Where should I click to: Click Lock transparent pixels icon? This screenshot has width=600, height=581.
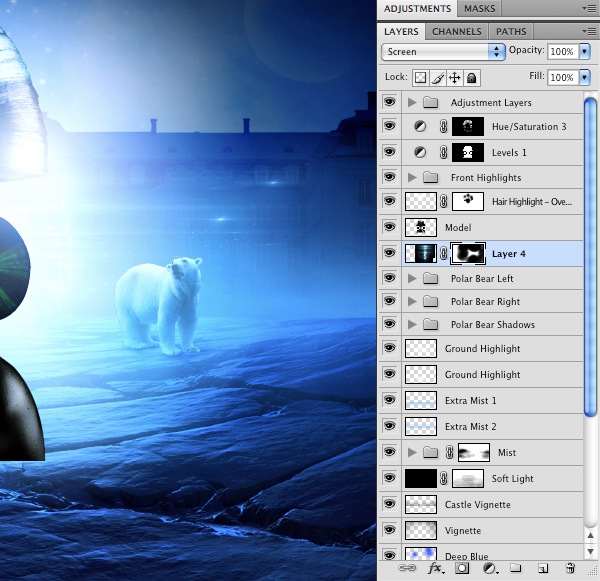click(x=421, y=78)
